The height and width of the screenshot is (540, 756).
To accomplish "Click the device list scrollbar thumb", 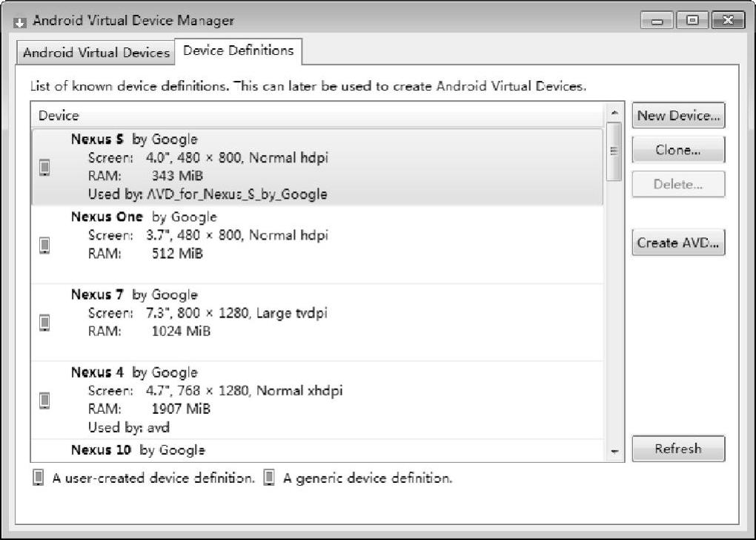I will click(x=614, y=151).
